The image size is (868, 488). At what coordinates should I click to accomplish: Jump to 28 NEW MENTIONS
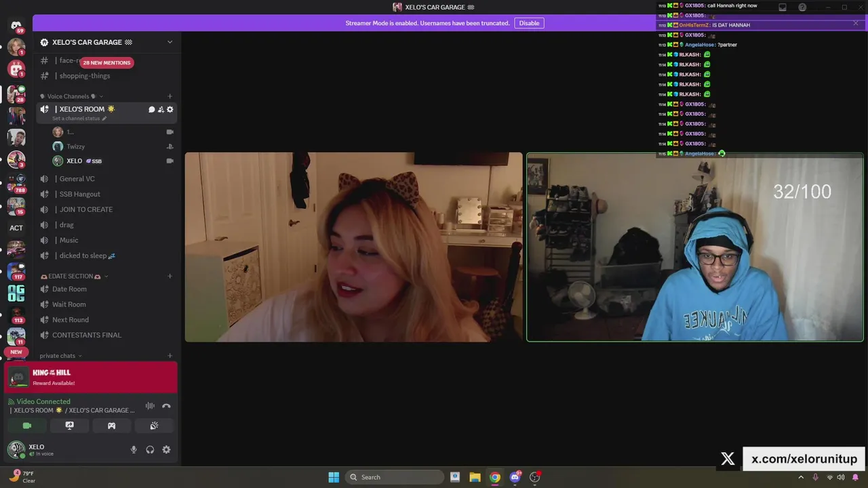click(x=106, y=62)
